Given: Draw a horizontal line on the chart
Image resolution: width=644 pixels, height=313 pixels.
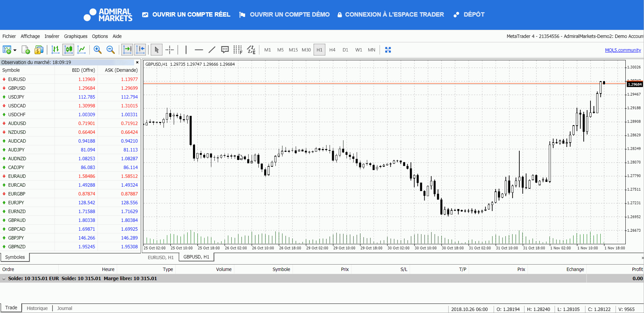Looking at the screenshot, I should click(199, 50).
